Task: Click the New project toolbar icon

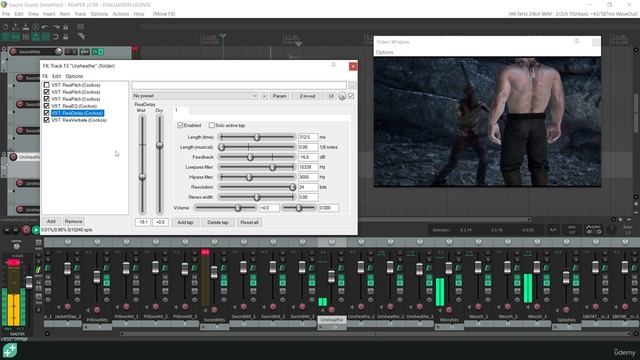Action: pos(6,27)
